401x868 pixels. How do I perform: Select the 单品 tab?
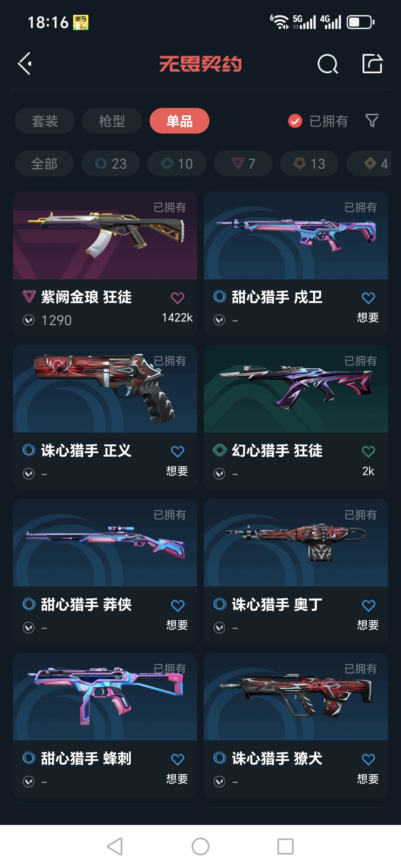(179, 121)
